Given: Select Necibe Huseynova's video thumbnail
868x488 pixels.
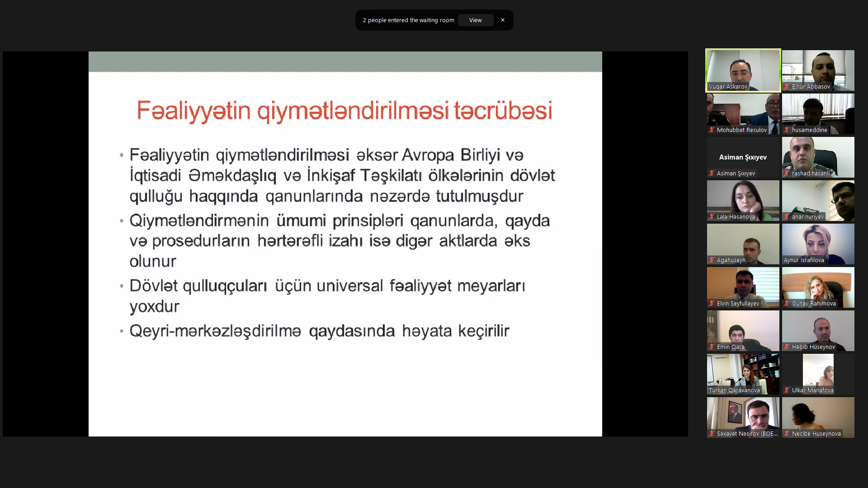Looking at the screenshot, I should point(818,418).
